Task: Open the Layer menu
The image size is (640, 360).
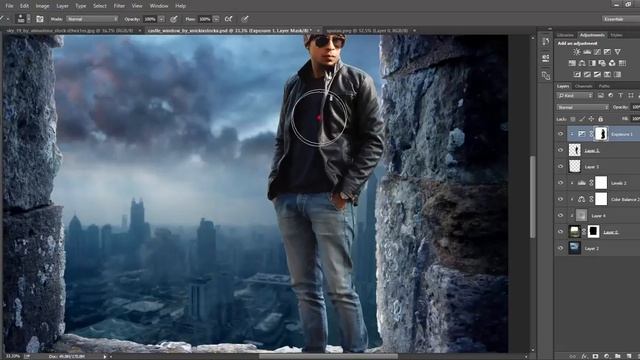Action: coord(62,6)
